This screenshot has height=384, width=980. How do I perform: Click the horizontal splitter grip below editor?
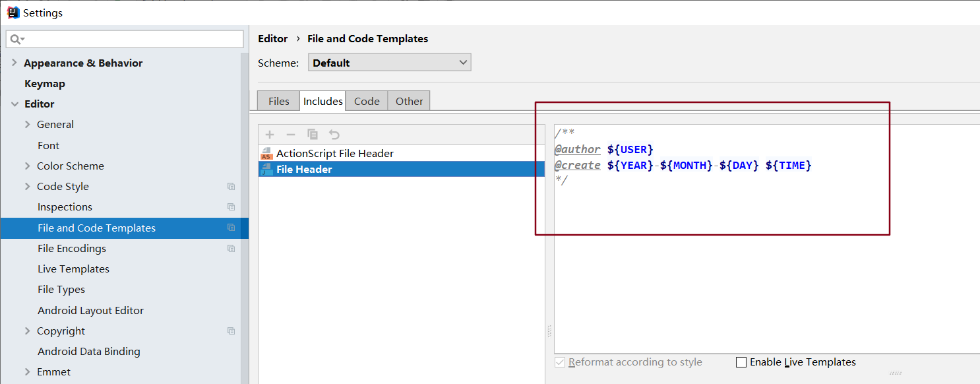click(x=895, y=373)
